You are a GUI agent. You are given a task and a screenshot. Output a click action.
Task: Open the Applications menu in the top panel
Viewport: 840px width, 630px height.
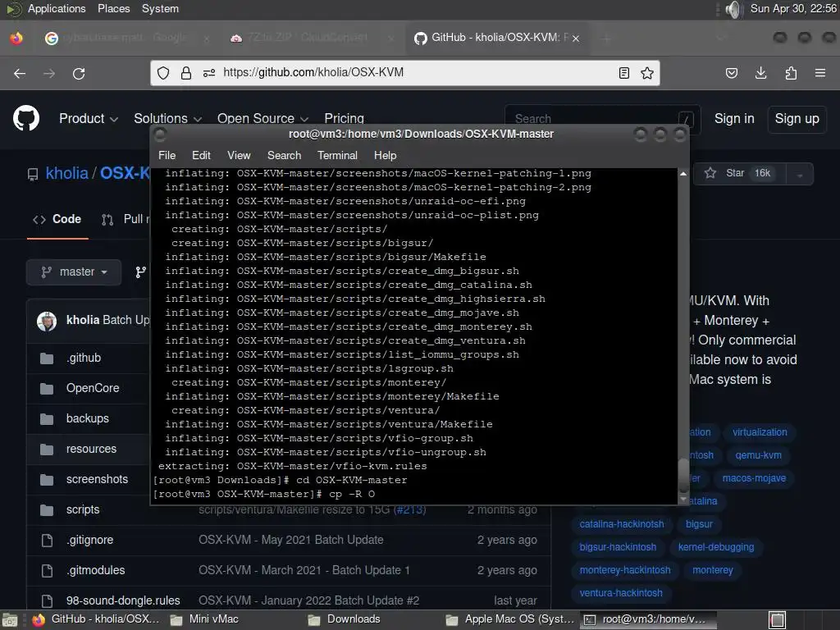coord(57,8)
